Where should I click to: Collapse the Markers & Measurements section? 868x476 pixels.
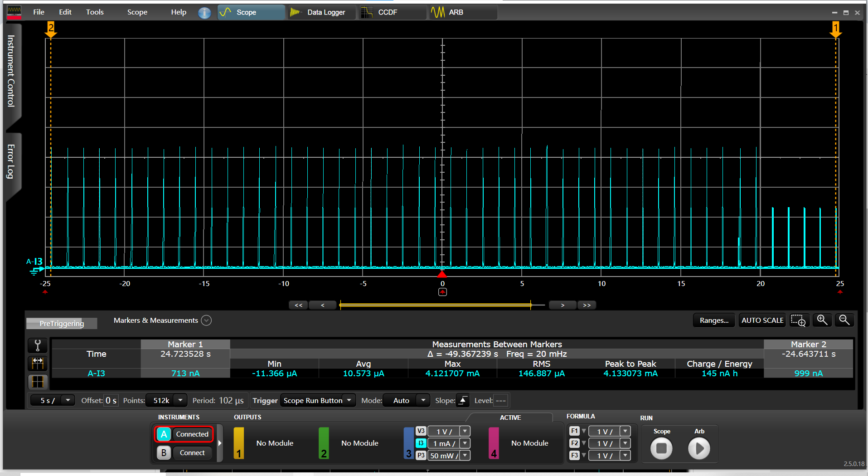[206, 321]
